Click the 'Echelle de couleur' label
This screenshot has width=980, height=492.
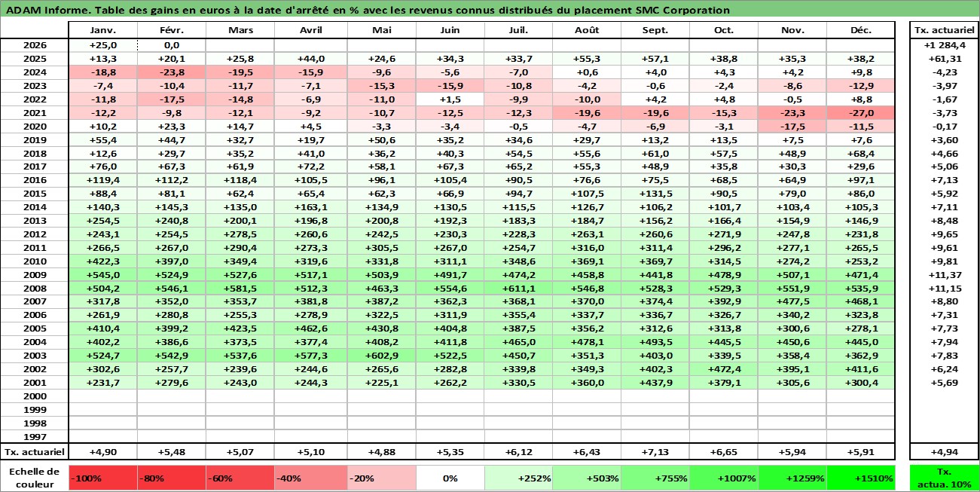(x=34, y=478)
